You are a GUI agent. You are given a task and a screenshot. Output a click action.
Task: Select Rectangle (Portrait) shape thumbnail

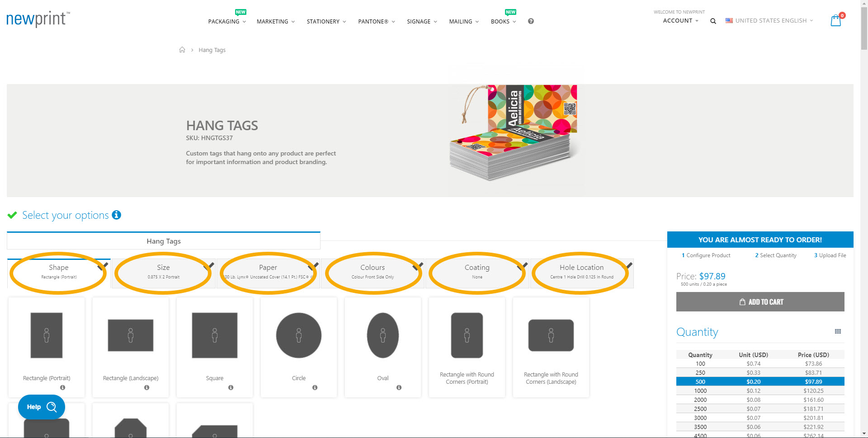pyautogui.click(x=47, y=335)
